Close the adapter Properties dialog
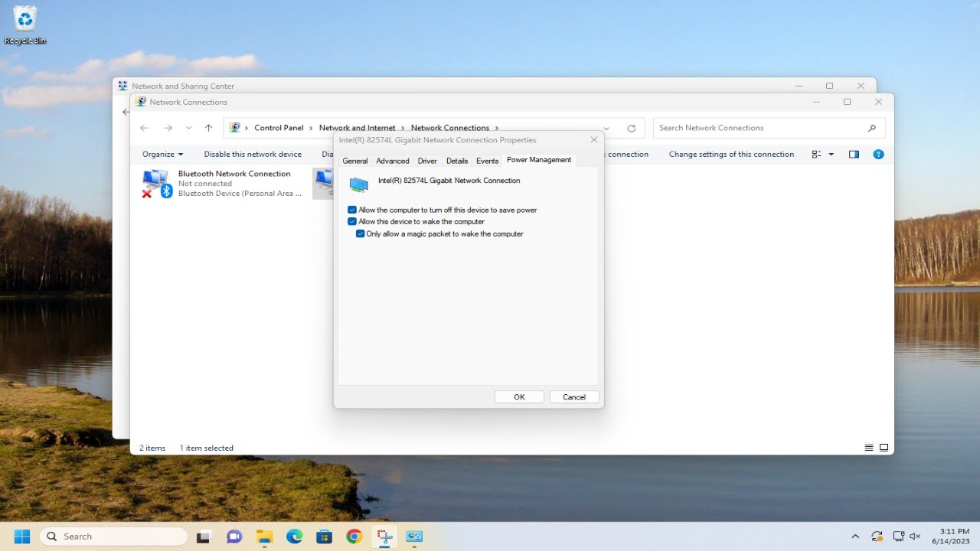980x551 pixels. click(594, 140)
